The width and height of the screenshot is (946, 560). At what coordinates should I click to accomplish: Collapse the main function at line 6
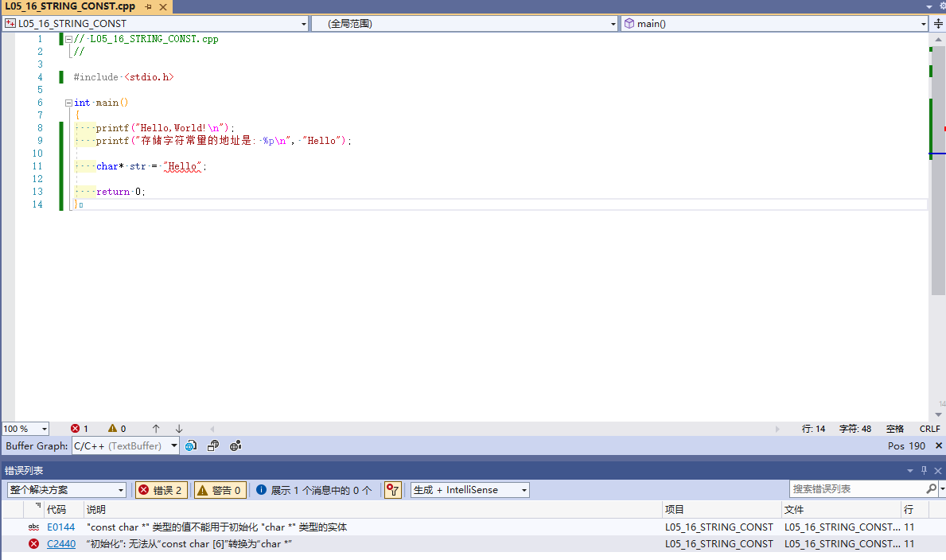[68, 103]
